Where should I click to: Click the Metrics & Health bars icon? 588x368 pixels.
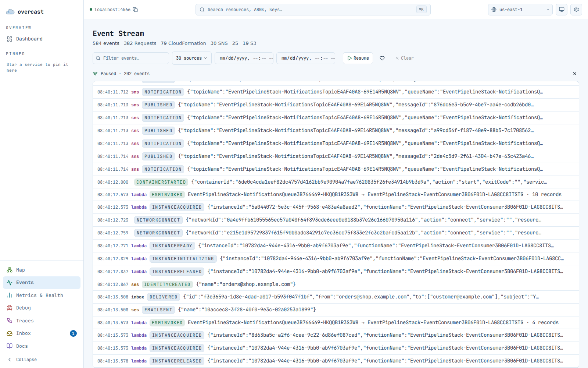[x=10, y=296]
